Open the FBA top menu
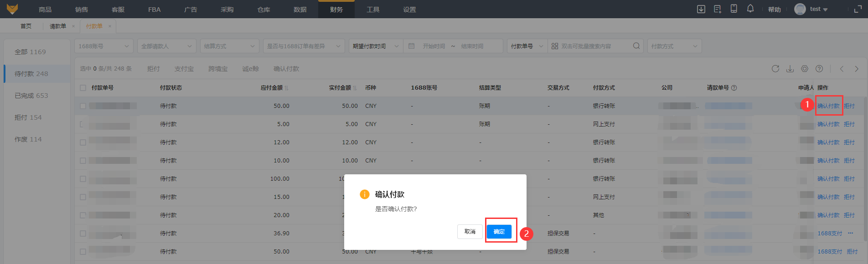 click(x=154, y=9)
